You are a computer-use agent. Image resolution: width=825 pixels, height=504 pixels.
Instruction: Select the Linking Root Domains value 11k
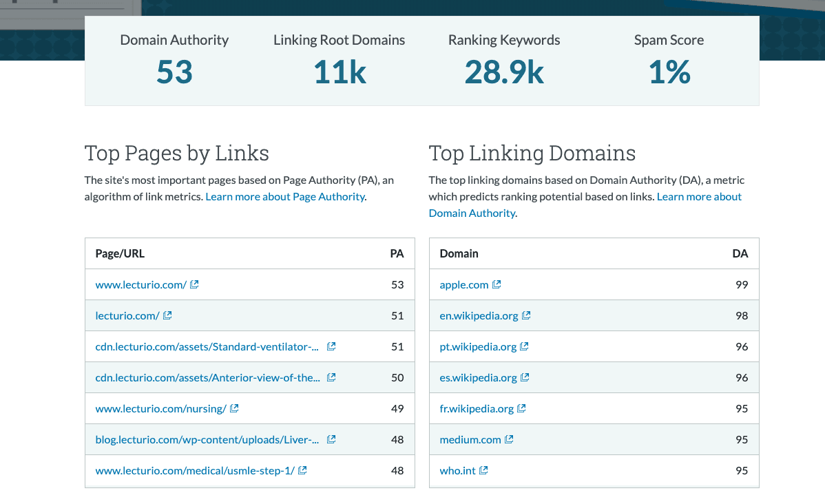[x=340, y=72]
